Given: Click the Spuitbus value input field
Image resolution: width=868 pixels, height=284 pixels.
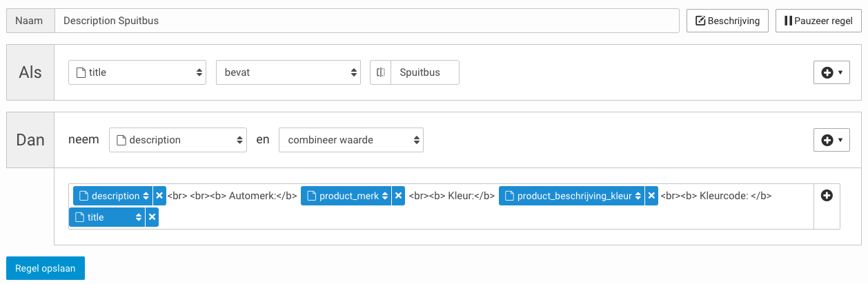Looking at the screenshot, I should (425, 72).
